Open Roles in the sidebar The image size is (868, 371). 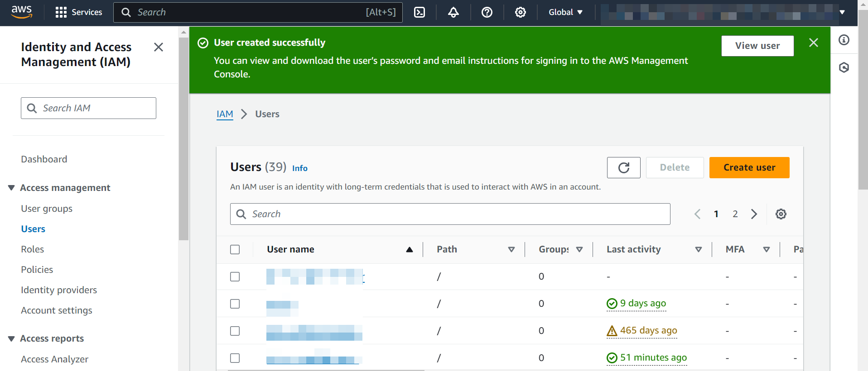click(x=32, y=249)
